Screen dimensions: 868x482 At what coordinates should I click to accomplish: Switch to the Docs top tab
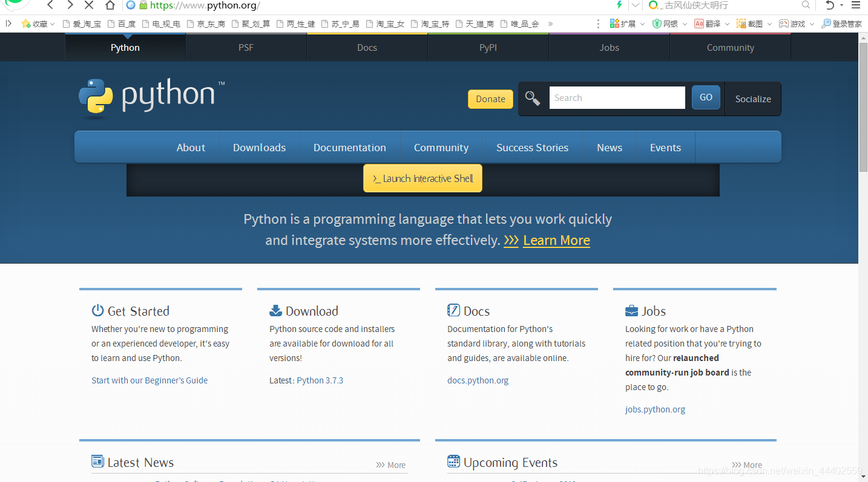[x=367, y=47]
